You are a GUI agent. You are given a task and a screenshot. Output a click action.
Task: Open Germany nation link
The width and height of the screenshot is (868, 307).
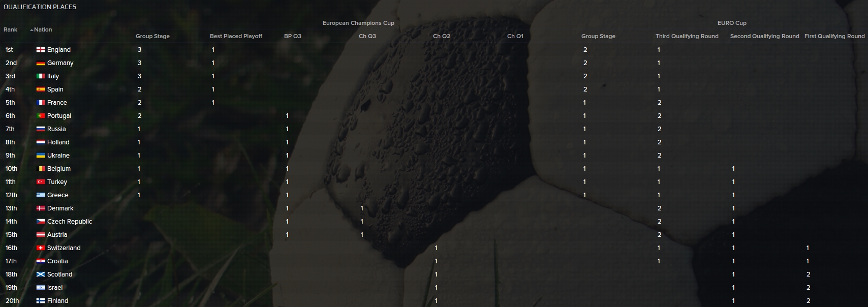point(60,63)
